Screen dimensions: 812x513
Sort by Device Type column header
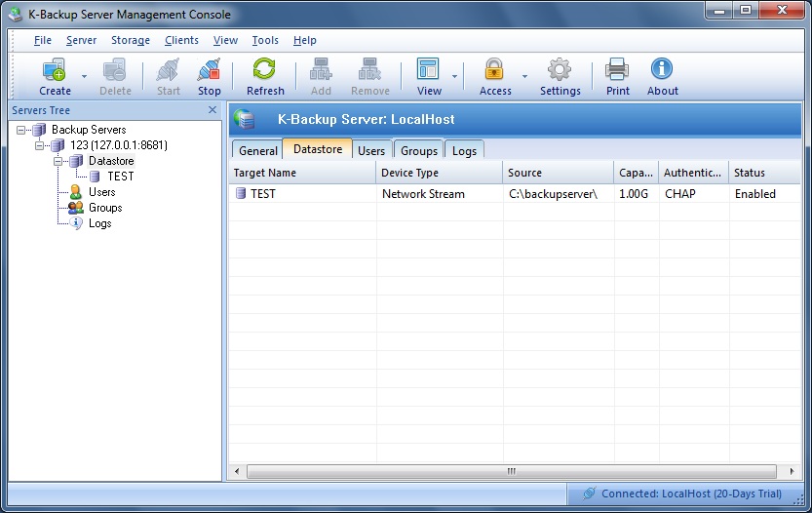pos(439,173)
